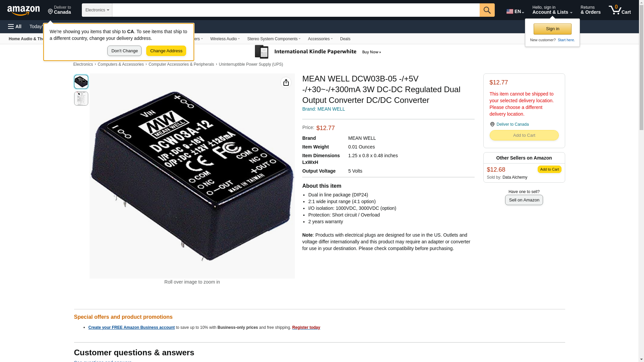This screenshot has width=644, height=362.
Task: Click the EN language flag selector
Action: click(515, 11)
